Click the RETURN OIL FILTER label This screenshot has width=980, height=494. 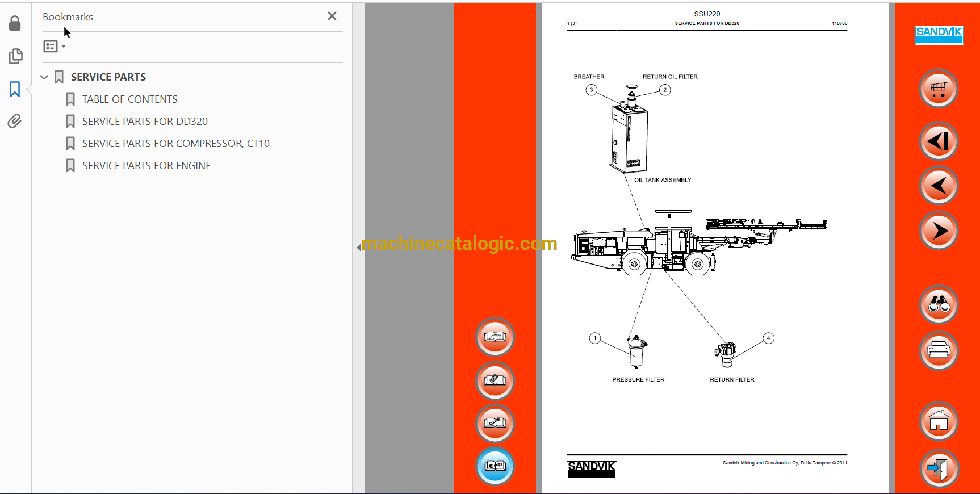click(x=670, y=77)
